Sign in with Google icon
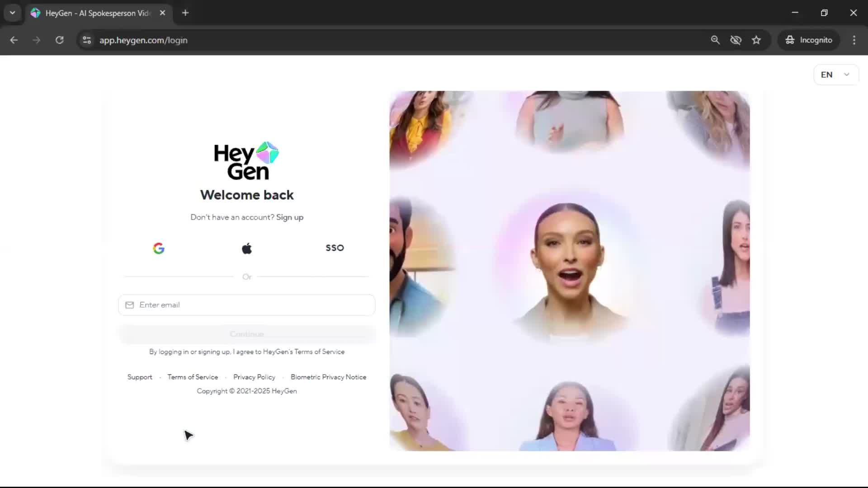868x488 pixels. click(x=159, y=248)
